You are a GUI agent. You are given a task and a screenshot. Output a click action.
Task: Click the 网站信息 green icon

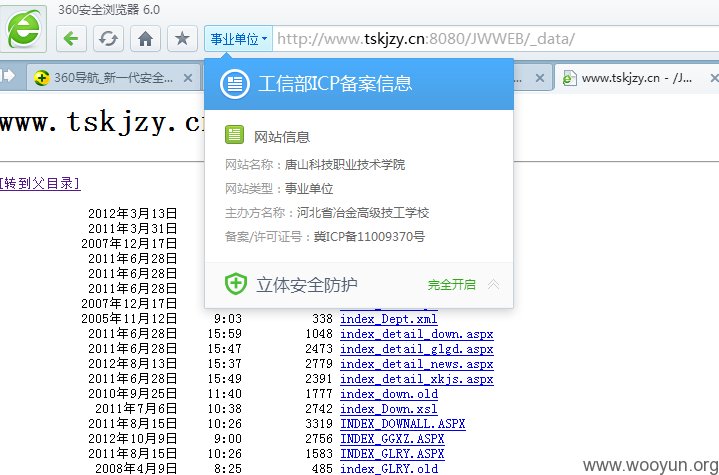[x=234, y=135]
